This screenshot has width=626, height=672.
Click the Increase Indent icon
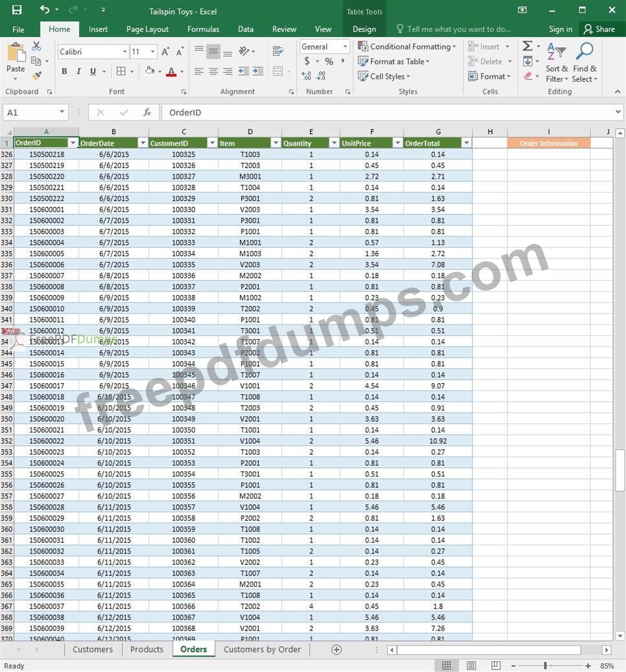coord(258,72)
